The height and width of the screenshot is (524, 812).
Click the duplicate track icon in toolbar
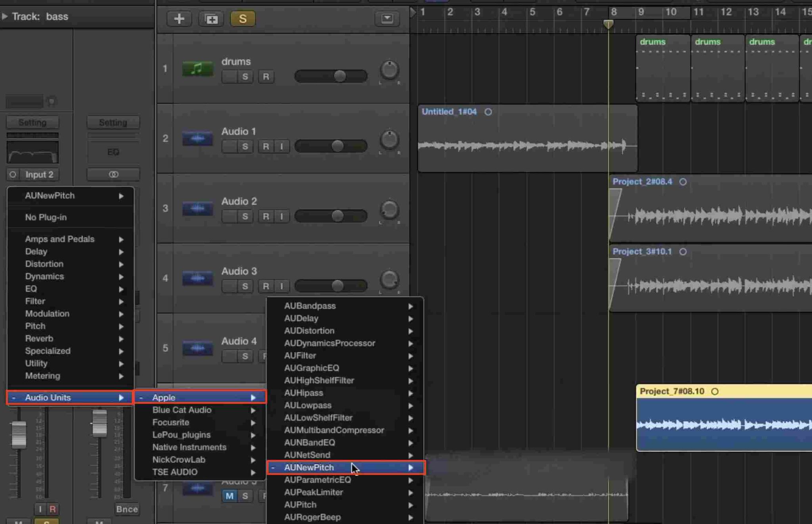point(211,18)
